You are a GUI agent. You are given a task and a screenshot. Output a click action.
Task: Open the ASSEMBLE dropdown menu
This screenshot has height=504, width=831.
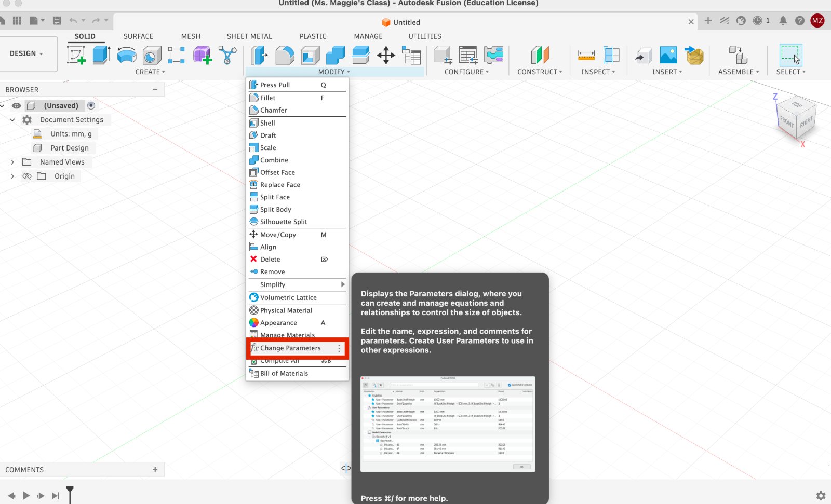coord(739,72)
